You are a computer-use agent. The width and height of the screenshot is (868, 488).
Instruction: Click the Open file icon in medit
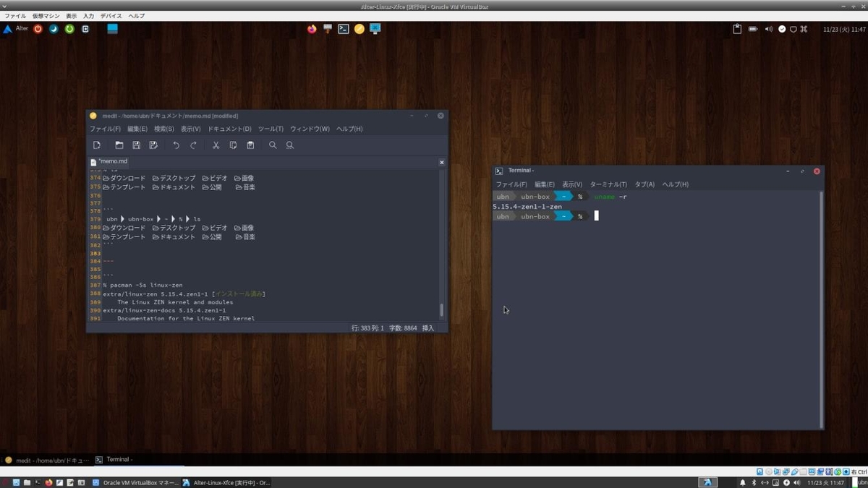(120, 145)
